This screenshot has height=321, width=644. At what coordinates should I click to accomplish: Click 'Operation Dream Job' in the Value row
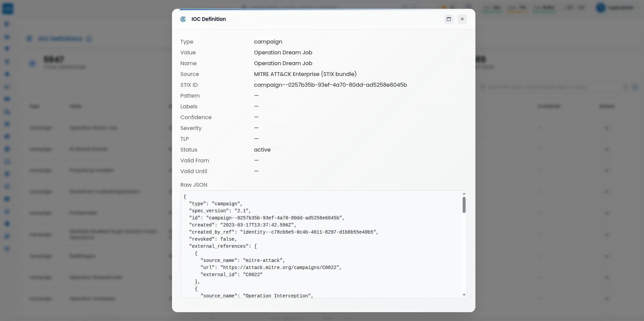pyautogui.click(x=283, y=53)
